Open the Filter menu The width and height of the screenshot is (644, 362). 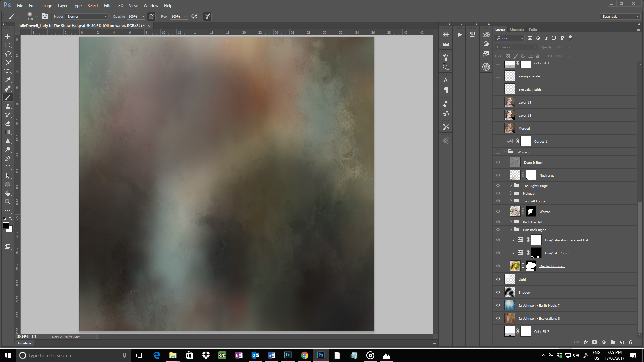(x=108, y=6)
